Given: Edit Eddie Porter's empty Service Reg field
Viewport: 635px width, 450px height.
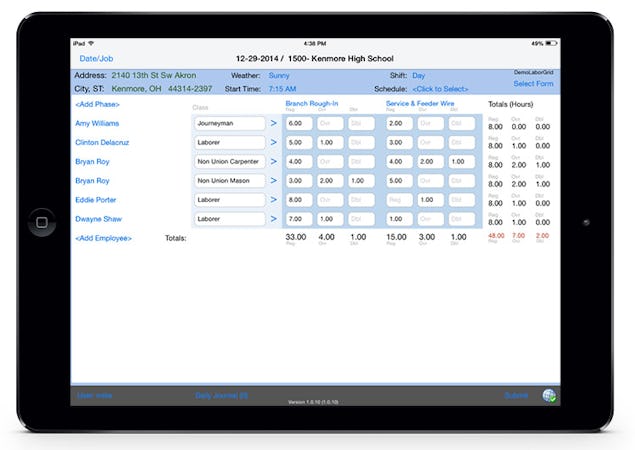Looking at the screenshot, I should tap(399, 200).
